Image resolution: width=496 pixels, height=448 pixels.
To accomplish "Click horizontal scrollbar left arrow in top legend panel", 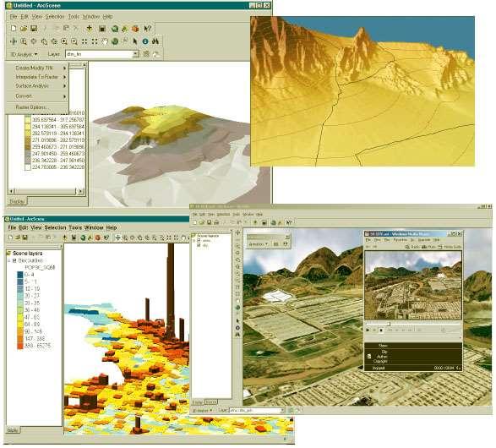I will 11,191.
